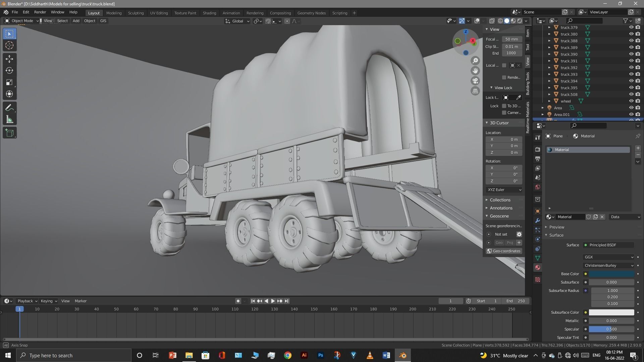Hide the Area light in viewport
The image size is (644, 362).
point(631,108)
